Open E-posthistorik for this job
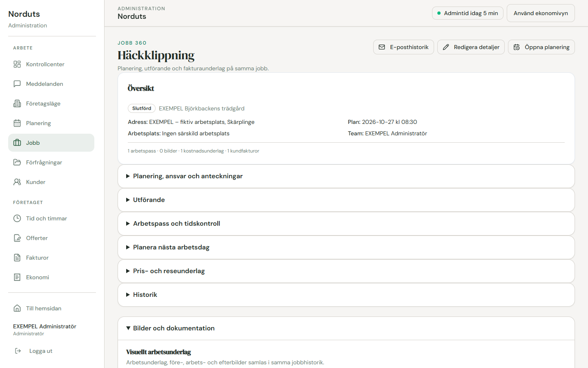 click(x=403, y=47)
